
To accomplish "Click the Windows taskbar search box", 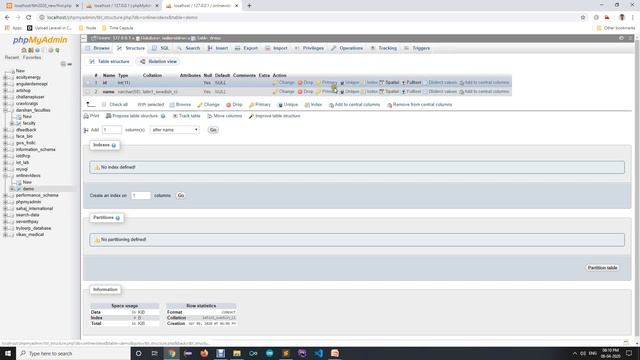I will point(73,353).
